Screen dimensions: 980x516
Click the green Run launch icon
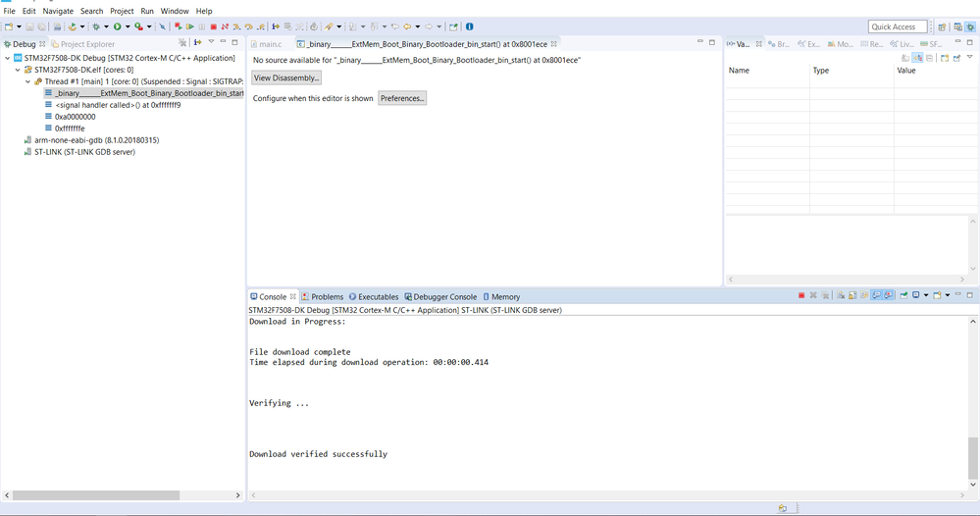(117, 26)
